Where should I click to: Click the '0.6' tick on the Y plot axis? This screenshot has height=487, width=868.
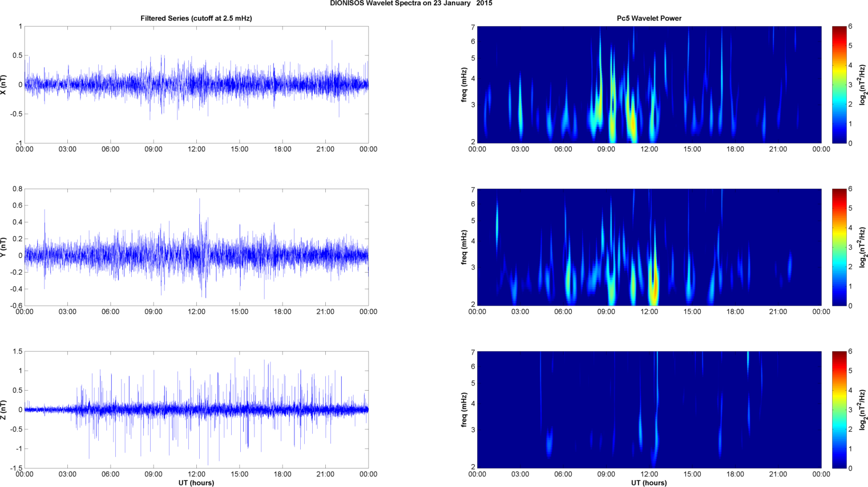[x=17, y=205]
